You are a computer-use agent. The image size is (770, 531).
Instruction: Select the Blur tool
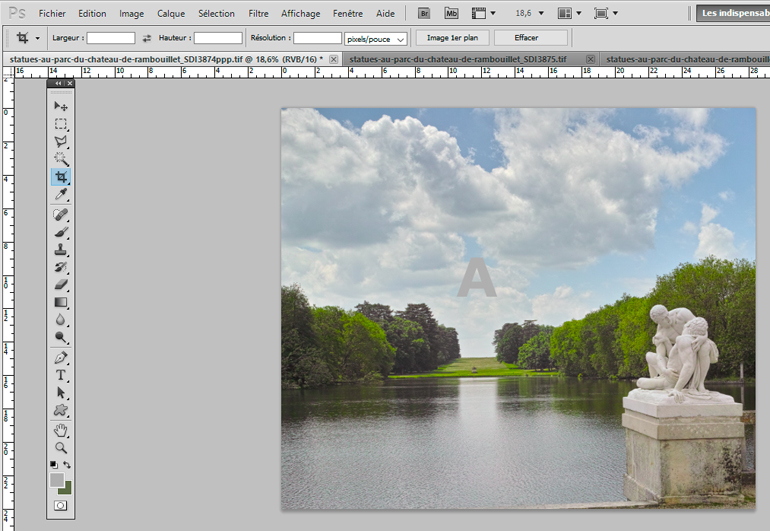point(60,320)
